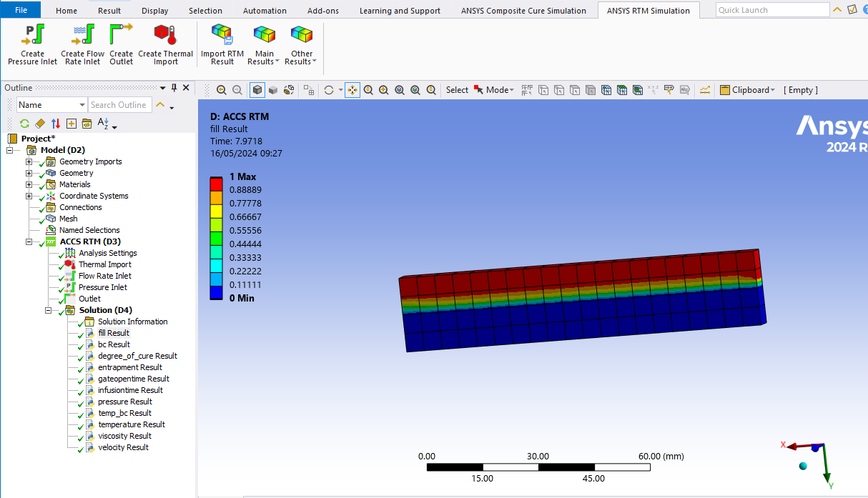Collapse the Solution (D4) tree node

48,310
